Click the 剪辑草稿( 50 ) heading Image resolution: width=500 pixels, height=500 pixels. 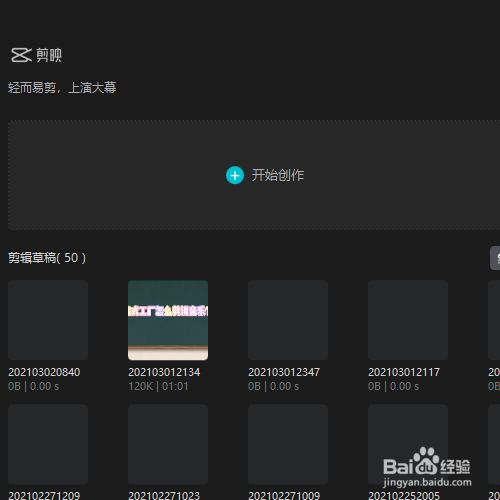pyautogui.click(x=47, y=258)
